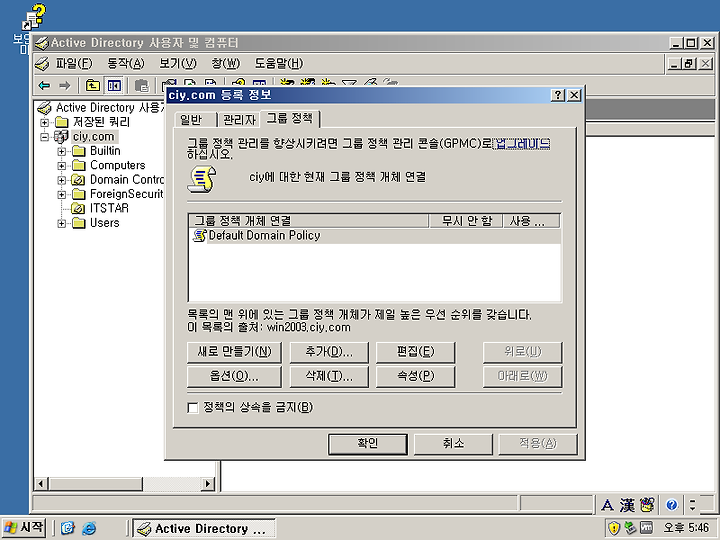Open the 보기(V) menu
This screenshot has height=540, width=720.
178,63
